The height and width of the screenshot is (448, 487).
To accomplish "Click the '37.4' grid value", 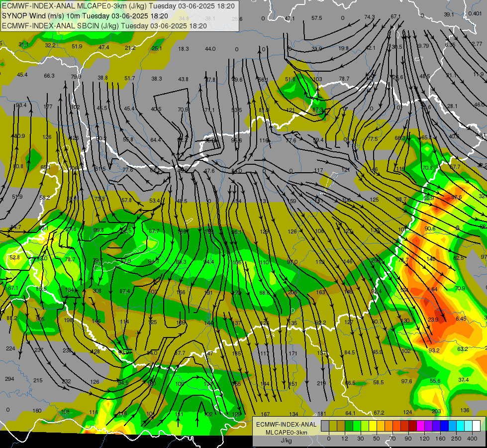I will [464, 380].
